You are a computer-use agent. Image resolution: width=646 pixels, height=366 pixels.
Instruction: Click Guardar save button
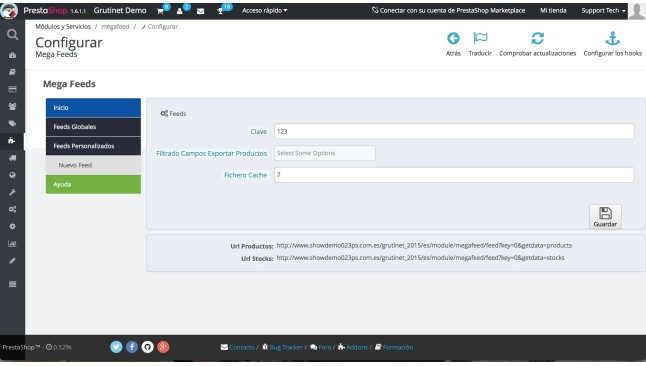[x=605, y=217]
